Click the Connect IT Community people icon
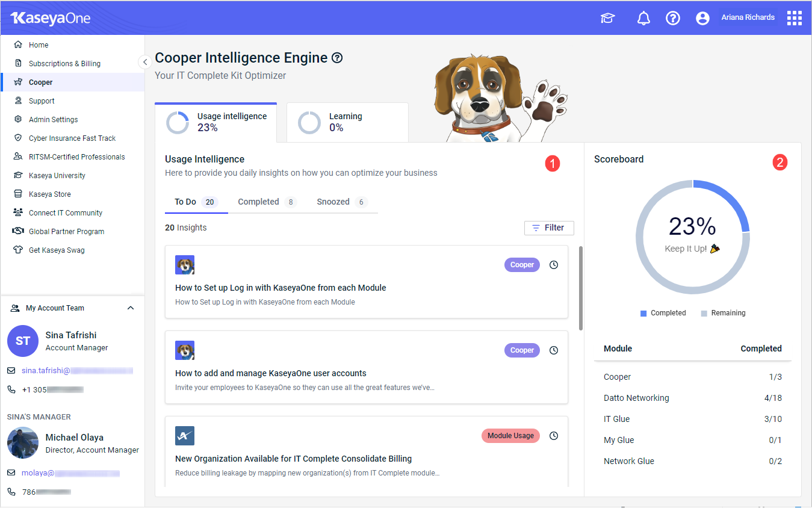This screenshot has height=508, width=812. 18,212
